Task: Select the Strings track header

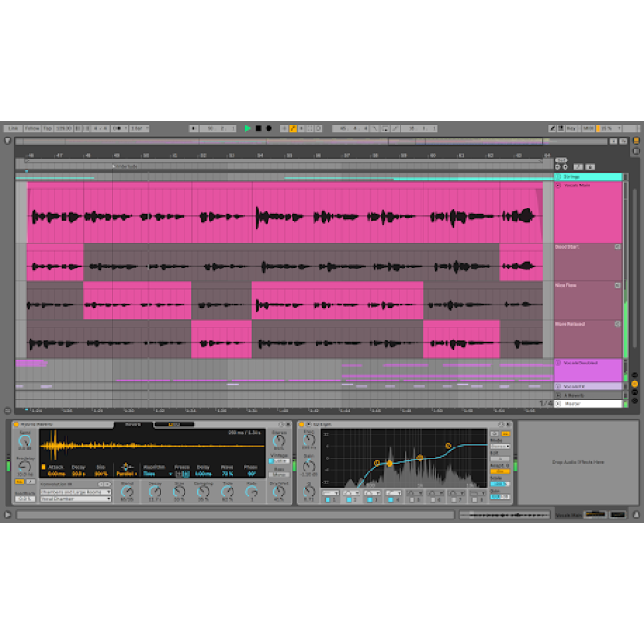Action: [588, 176]
